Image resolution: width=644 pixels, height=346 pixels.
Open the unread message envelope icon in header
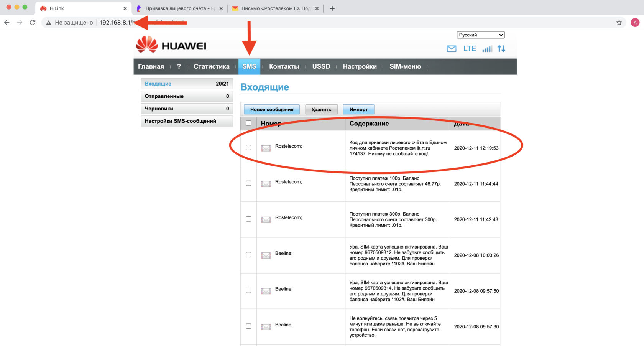point(452,49)
